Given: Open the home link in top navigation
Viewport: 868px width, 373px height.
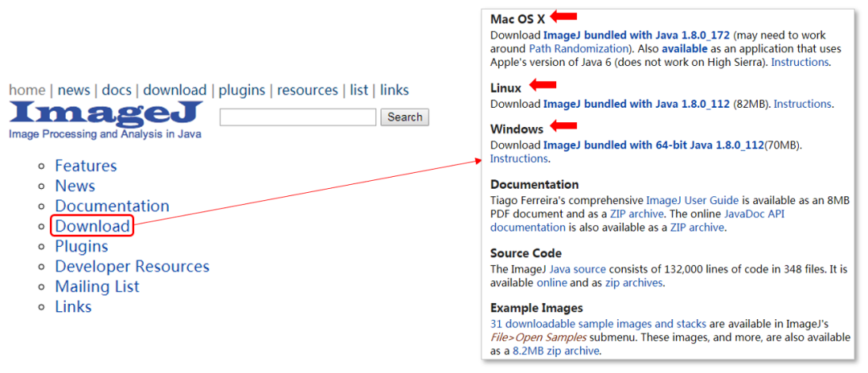Looking at the screenshot, I should coord(27,90).
